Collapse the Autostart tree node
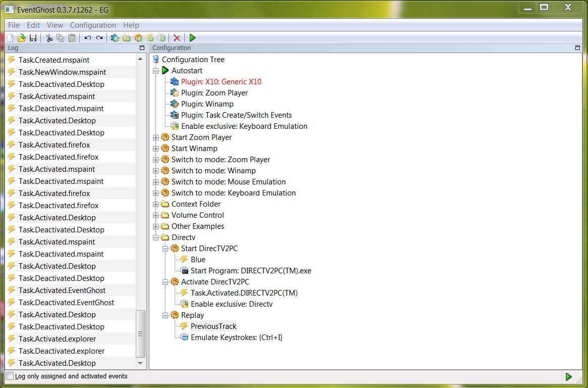The height and width of the screenshot is (388, 588). [x=155, y=71]
